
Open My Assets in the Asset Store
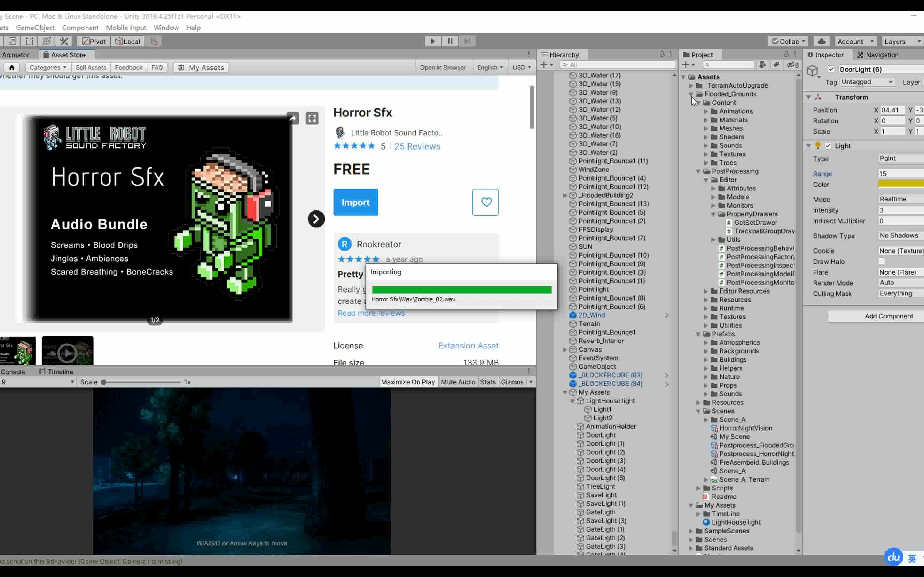pyautogui.click(x=201, y=67)
